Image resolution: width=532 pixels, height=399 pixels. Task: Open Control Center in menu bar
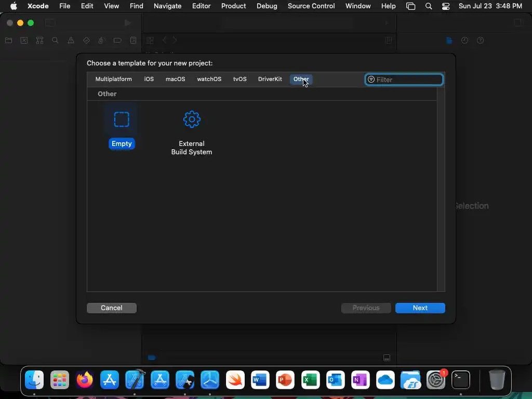445,6
